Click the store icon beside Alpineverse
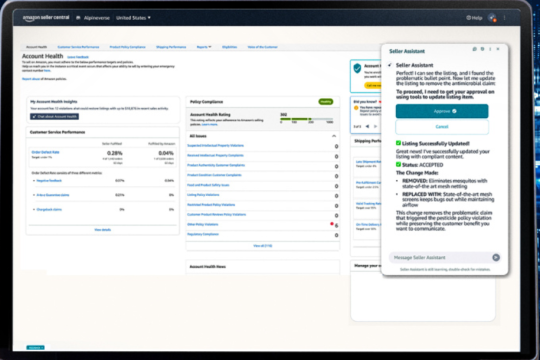Image resolution: width=540 pixels, height=360 pixels. (x=78, y=18)
